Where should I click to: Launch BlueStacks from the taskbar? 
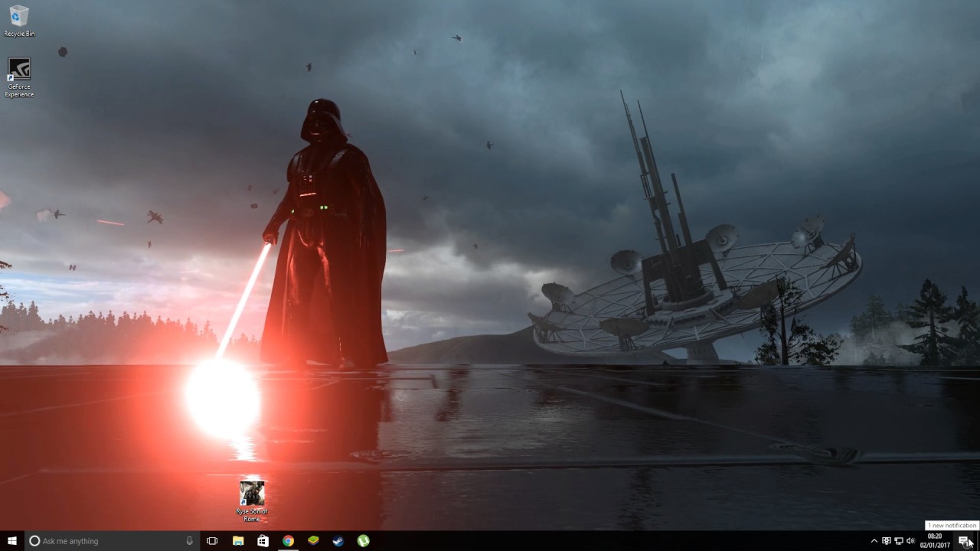click(x=313, y=541)
